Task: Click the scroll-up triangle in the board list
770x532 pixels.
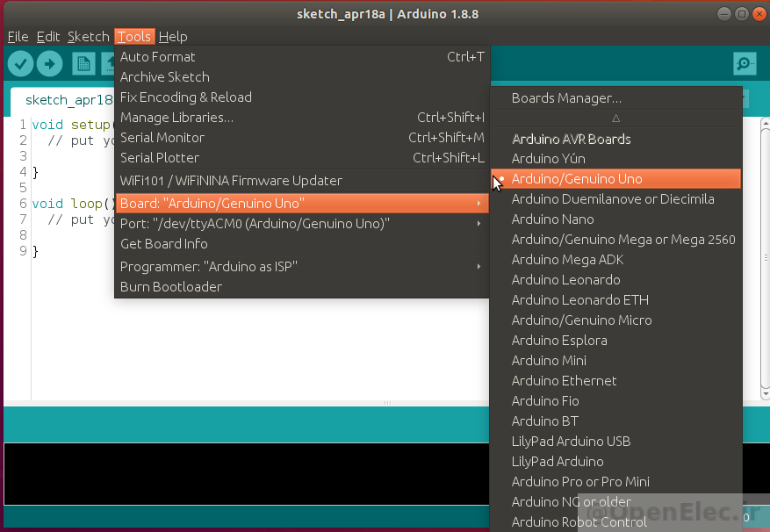Action: click(x=615, y=119)
